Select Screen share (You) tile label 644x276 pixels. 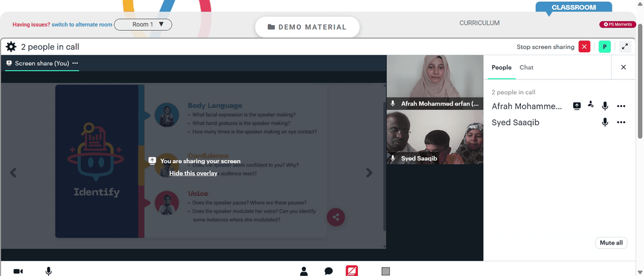(x=42, y=63)
